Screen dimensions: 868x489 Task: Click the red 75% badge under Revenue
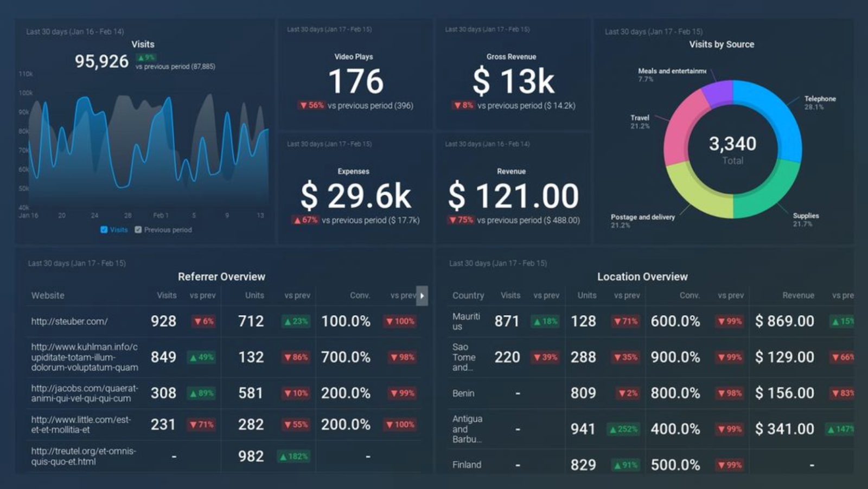point(461,220)
